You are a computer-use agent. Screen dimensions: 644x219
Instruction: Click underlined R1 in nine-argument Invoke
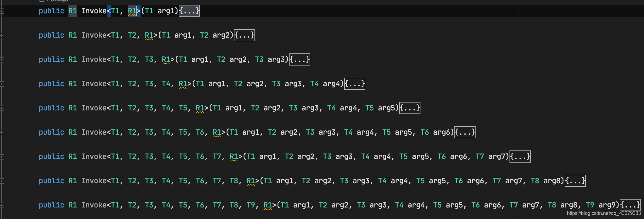(268, 205)
